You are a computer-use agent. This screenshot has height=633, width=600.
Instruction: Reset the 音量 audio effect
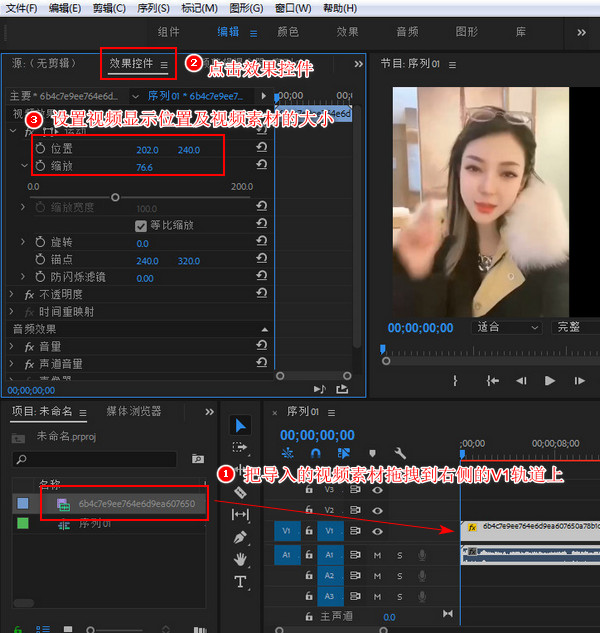pos(262,345)
